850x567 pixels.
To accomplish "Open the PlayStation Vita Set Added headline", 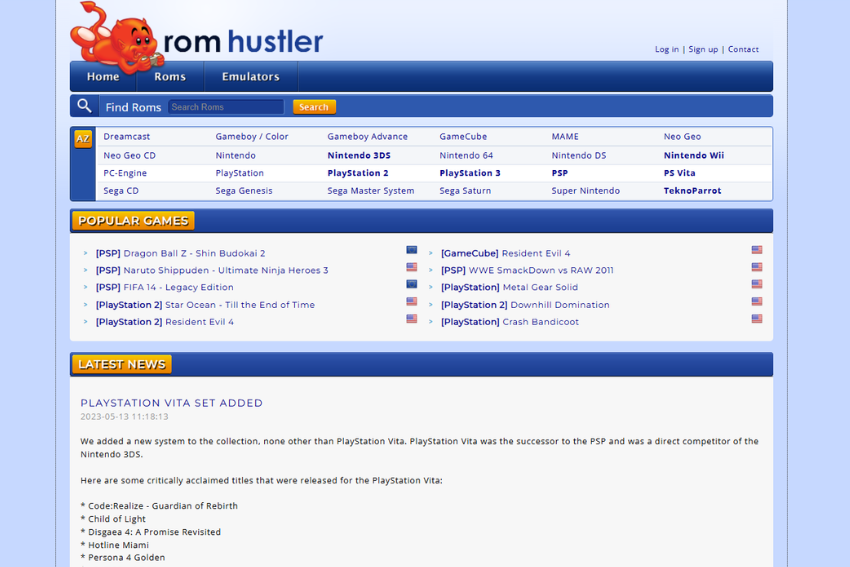I will (x=171, y=403).
